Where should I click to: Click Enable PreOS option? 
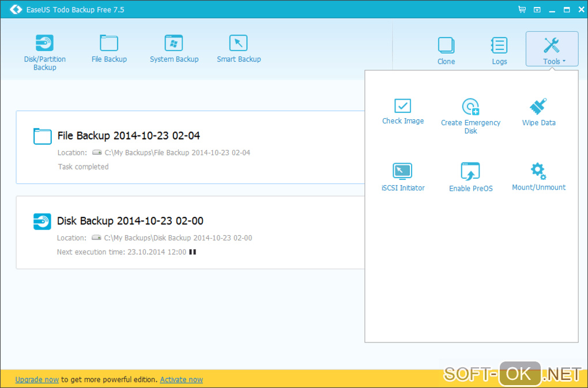point(470,177)
